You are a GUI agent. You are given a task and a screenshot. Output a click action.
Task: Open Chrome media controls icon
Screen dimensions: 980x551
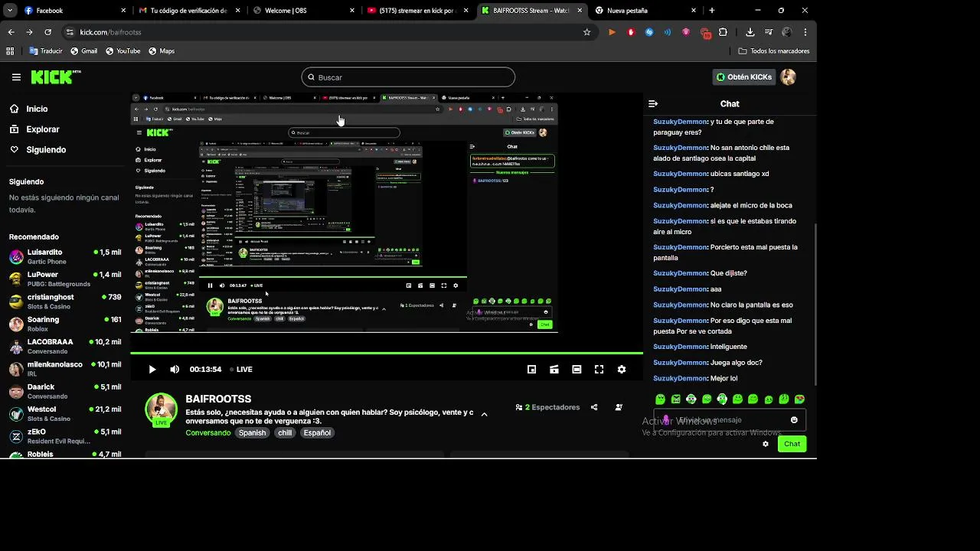[x=769, y=32]
